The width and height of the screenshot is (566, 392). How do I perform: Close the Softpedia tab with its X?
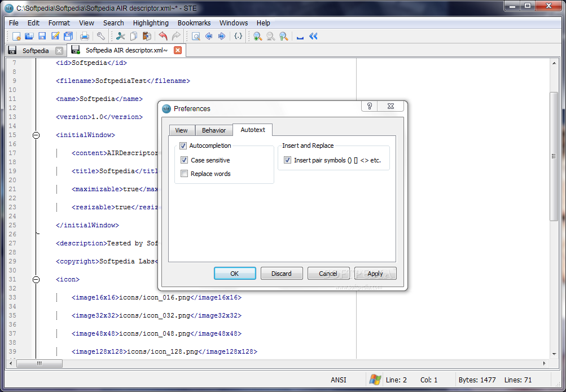tap(59, 51)
